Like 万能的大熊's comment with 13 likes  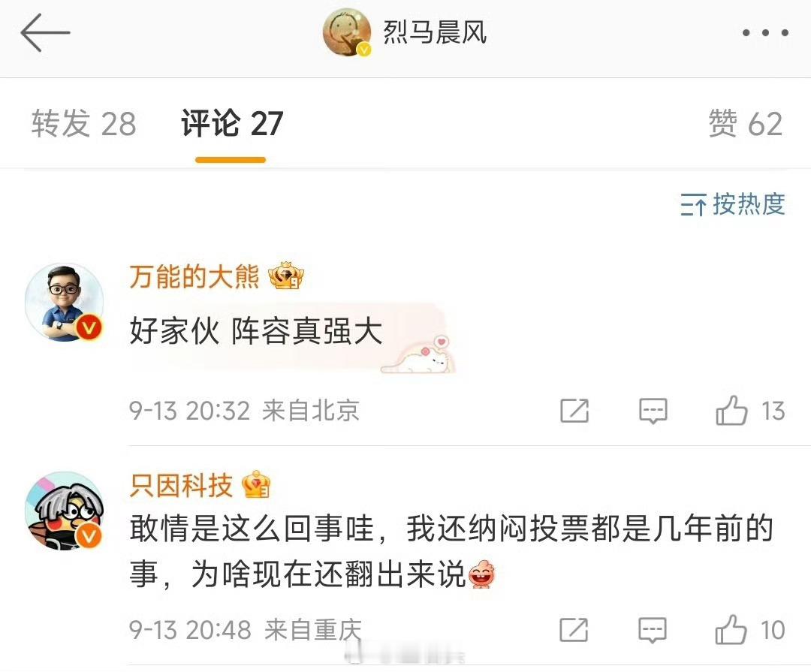tap(750, 411)
